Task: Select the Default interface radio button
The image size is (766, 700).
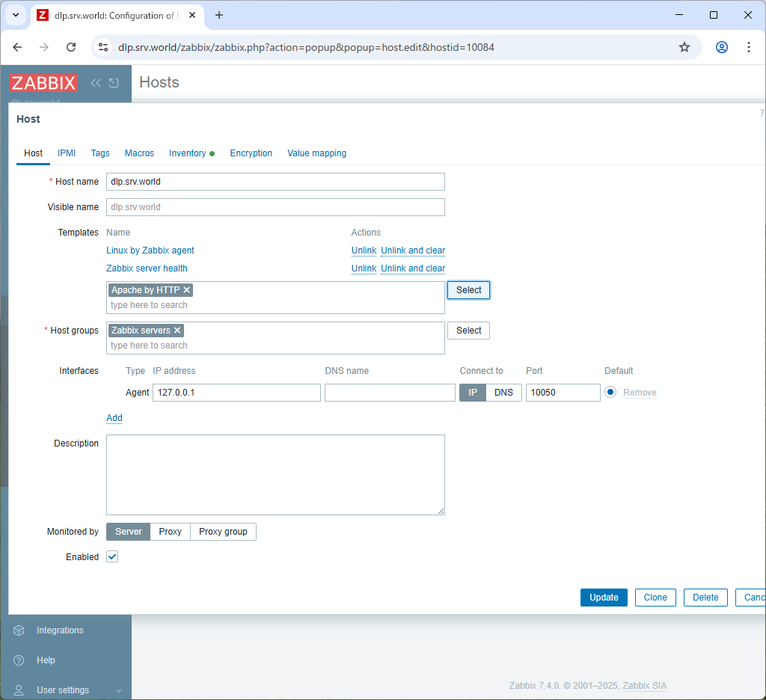Action: [x=610, y=392]
